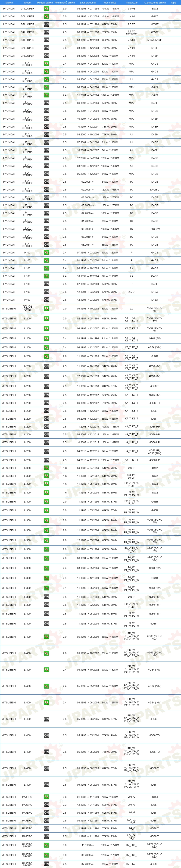Click diesel ON icon in Pajero 4D55 T row
This screenshot has height=868, width=181.
point(46,805)
